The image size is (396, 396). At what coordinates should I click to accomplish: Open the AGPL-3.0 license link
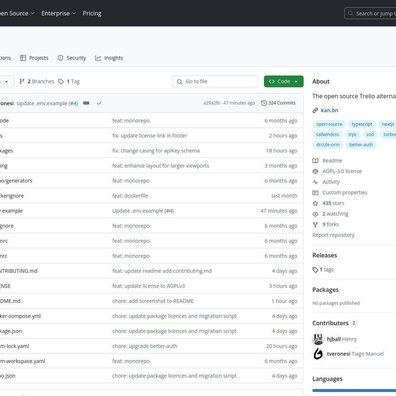click(342, 171)
